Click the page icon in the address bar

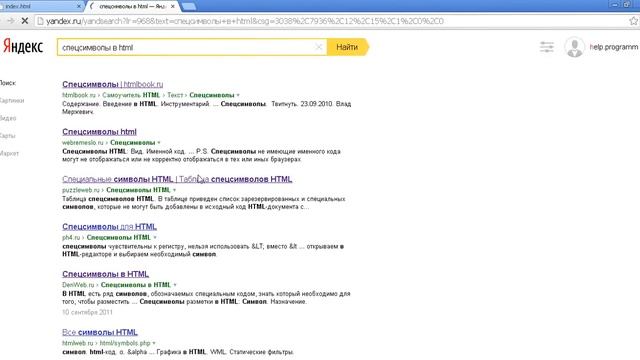[40, 21]
